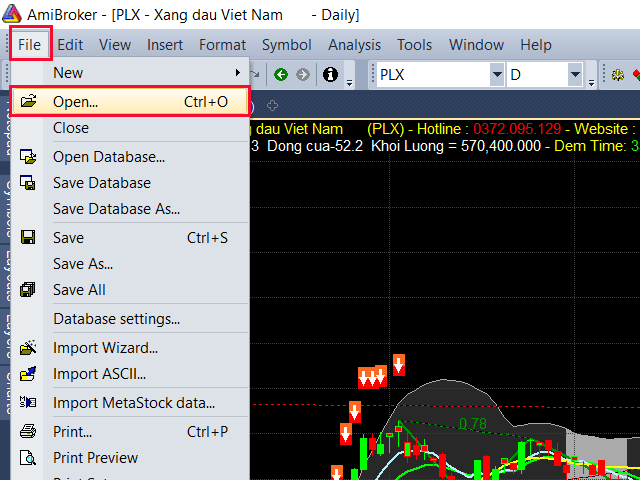Click the topmost orange down-arrow signal marker
640x480 pixels.
[399, 365]
